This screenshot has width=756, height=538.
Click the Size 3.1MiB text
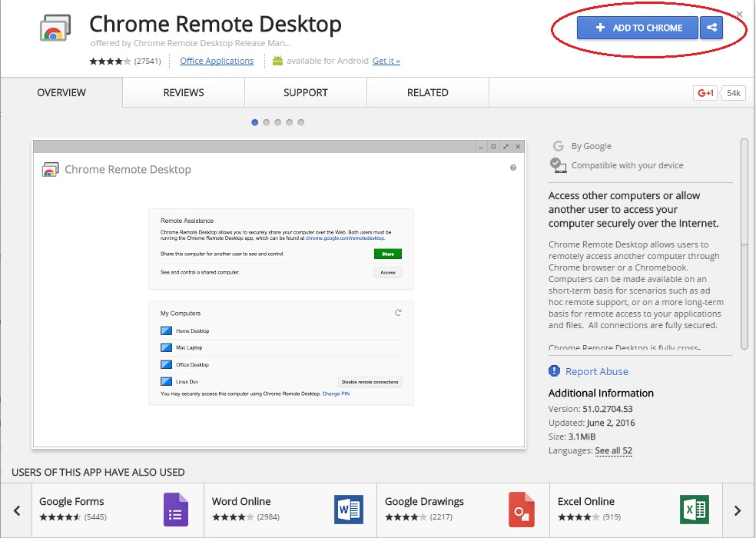point(572,437)
